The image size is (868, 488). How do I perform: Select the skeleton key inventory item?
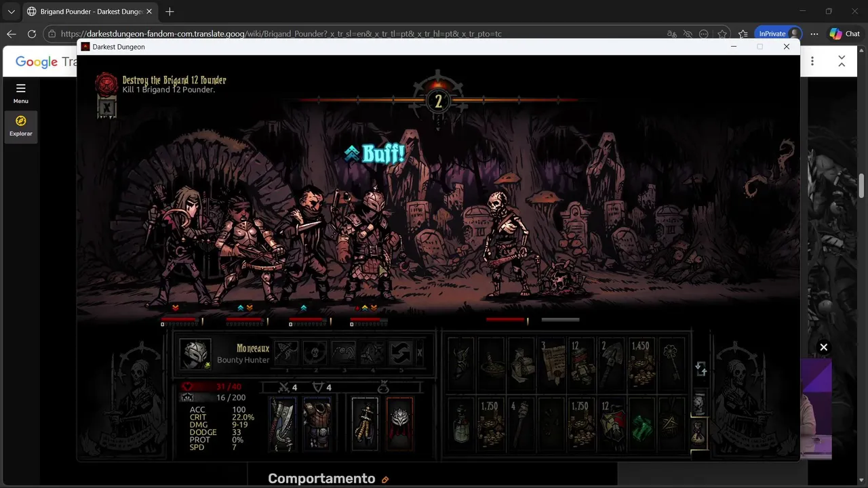pos(671,365)
